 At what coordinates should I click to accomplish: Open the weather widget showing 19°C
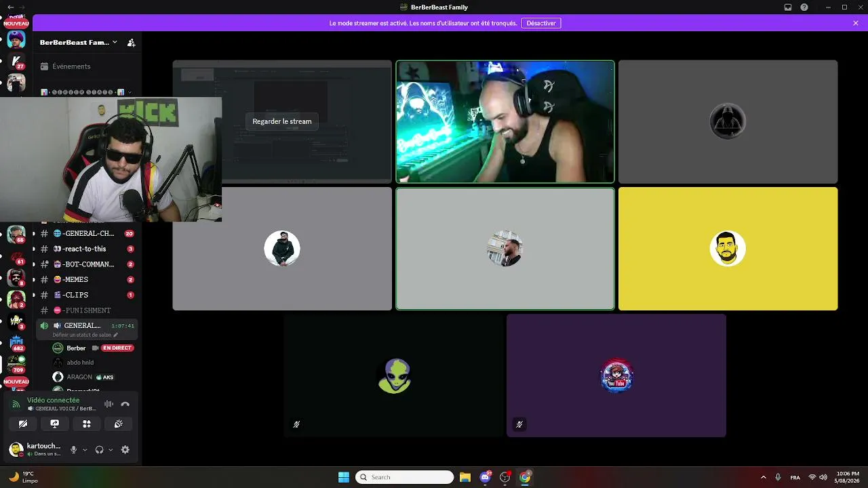pos(24,477)
